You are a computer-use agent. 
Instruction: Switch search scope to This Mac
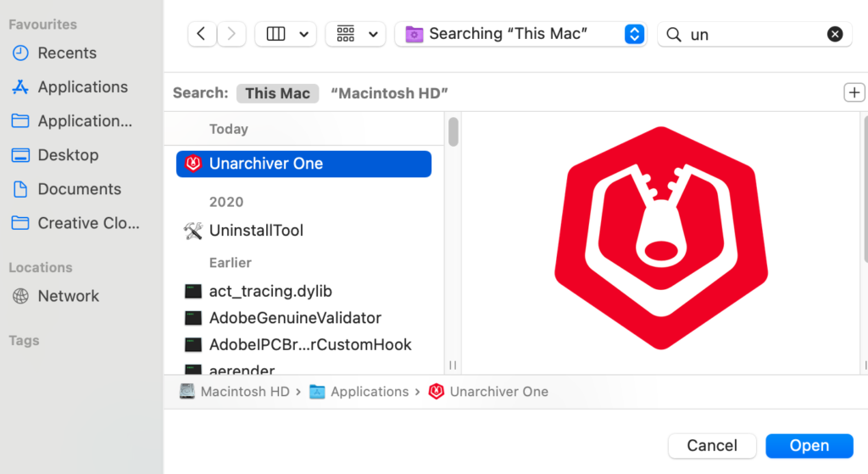click(x=277, y=93)
